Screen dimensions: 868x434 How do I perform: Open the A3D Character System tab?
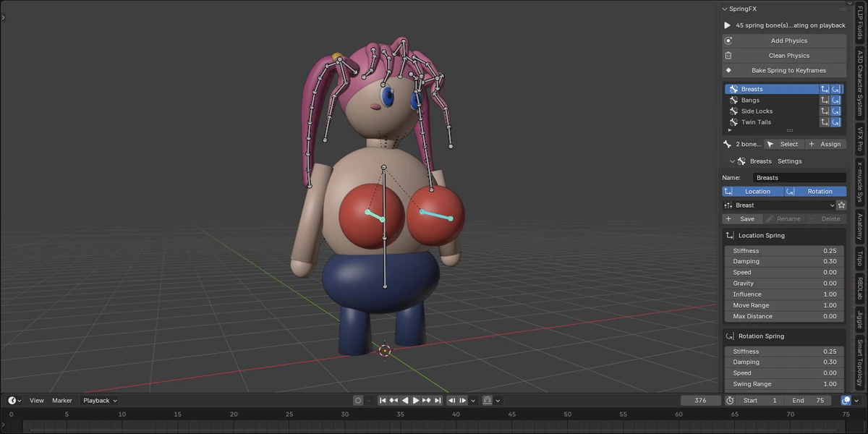click(860, 82)
